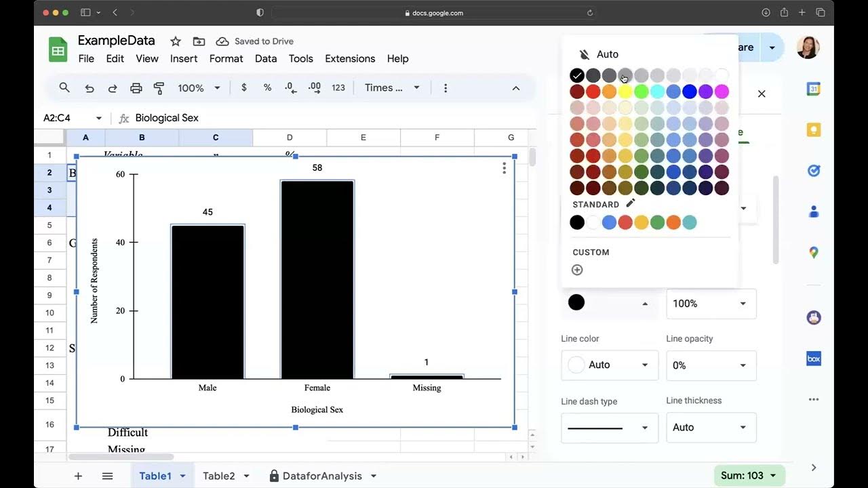The image size is (868, 488).
Task: Click the Google account profile picture
Action: [808, 47]
